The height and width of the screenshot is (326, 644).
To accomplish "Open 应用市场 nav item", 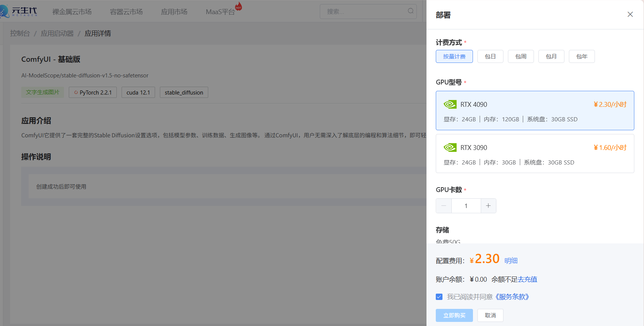I will point(174,12).
